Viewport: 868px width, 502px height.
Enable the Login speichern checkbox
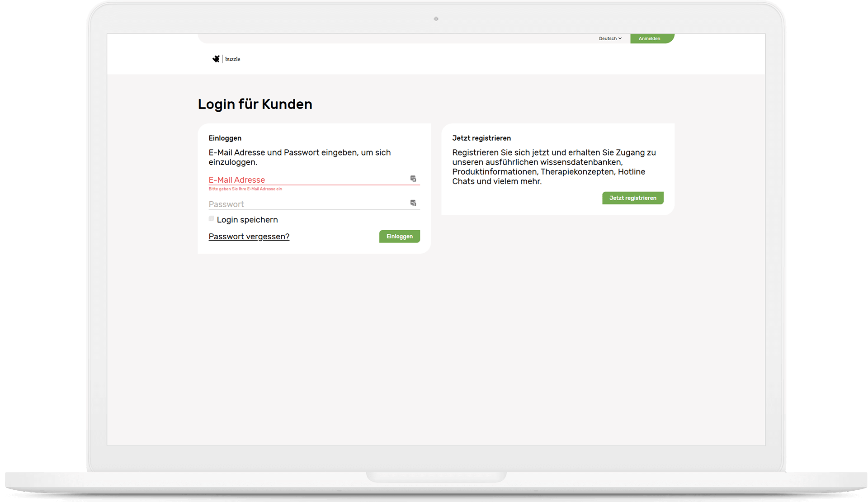pyautogui.click(x=211, y=218)
